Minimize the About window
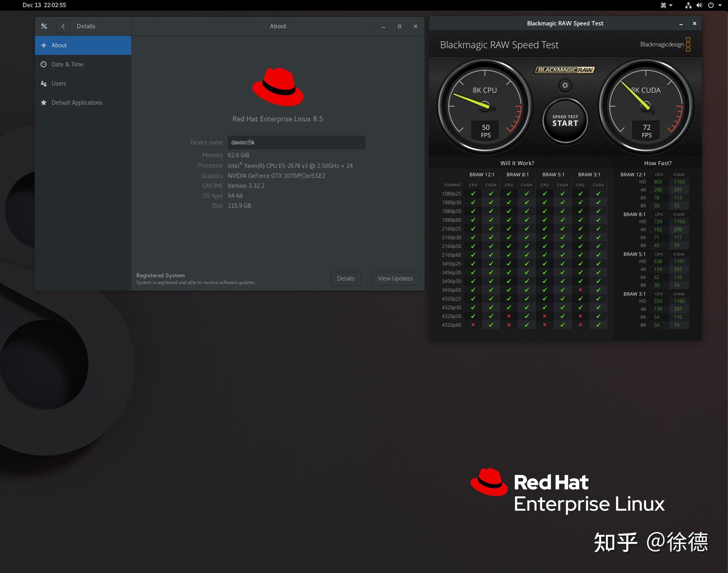The image size is (728, 573). [x=384, y=26]
